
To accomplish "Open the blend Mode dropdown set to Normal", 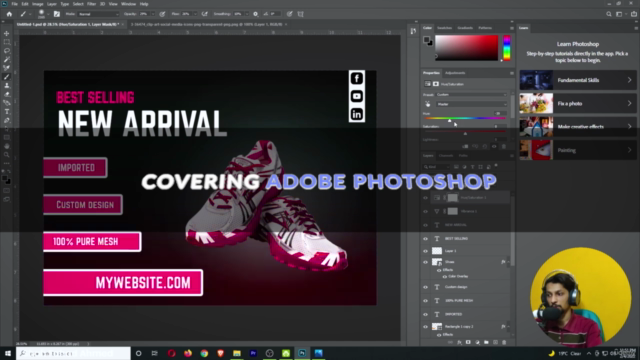I will coord(98,14).
